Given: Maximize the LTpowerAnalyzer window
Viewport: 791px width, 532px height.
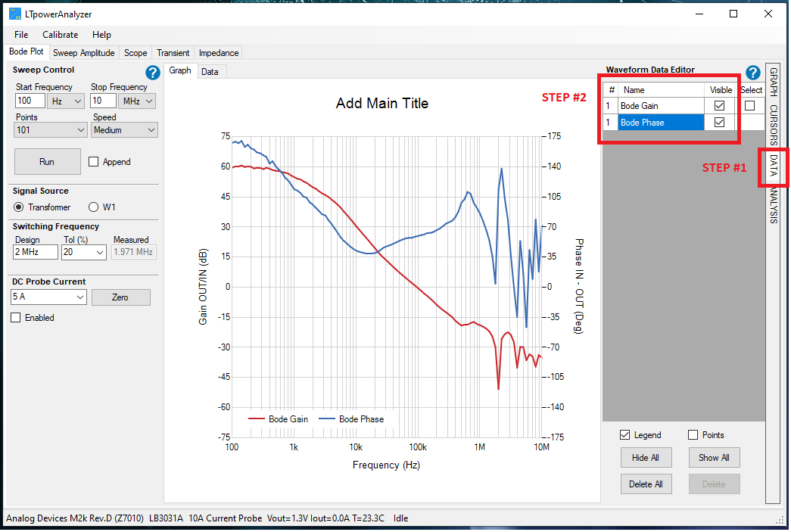Looking at the screenshot, I should (x=733, y=14).
